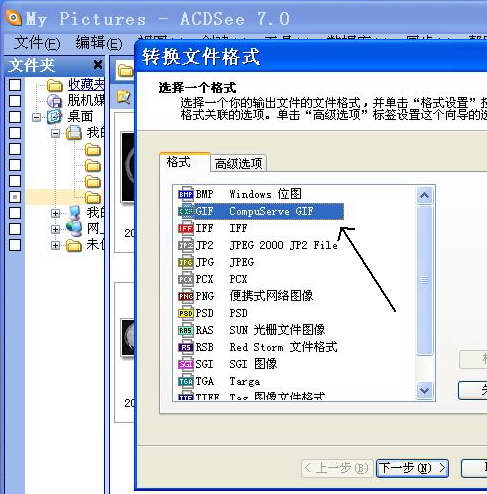Select the PSD format icon
This screenshot has width=487, height=494.
click(186, 313)
